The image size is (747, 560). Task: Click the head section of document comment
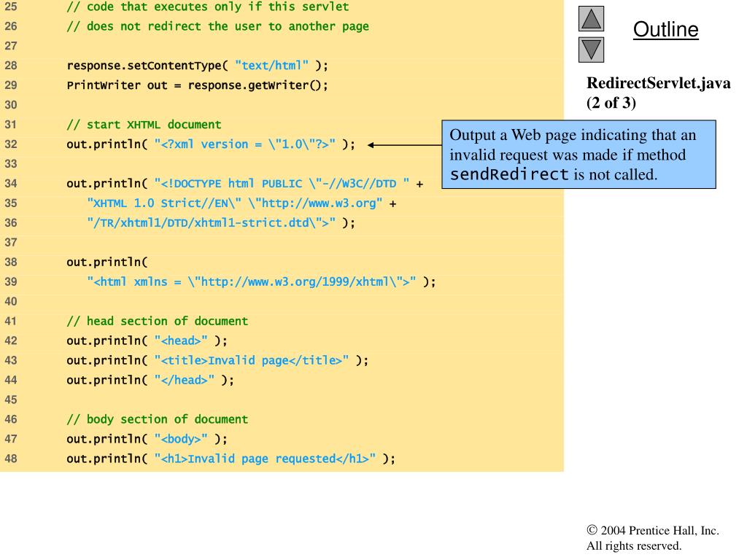click(158, 321)
